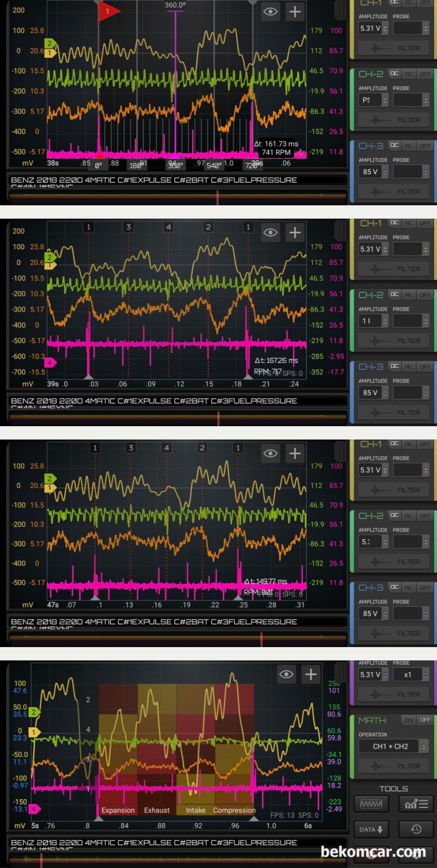Image resolution: width=437 pixels, height=868 pixels.
Task: Set CH-2 to DC in first capture
Action: pyautogui.click(x=394, y=74)
